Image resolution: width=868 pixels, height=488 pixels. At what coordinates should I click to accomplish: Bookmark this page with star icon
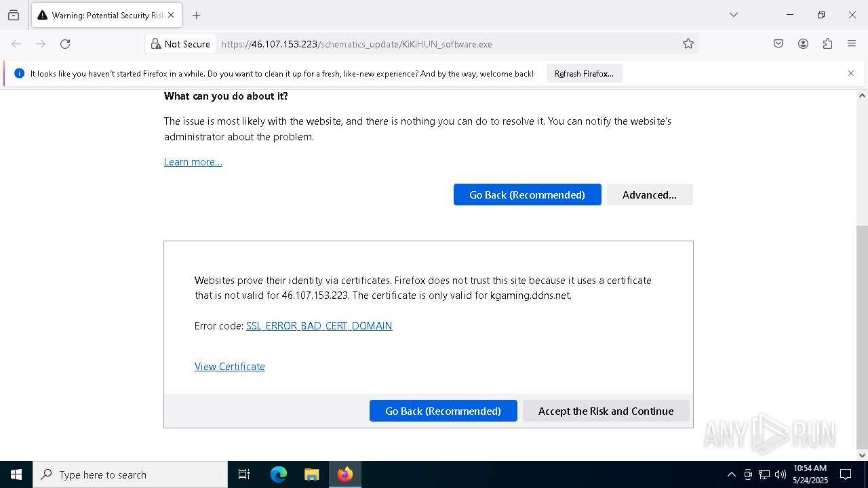688,44
